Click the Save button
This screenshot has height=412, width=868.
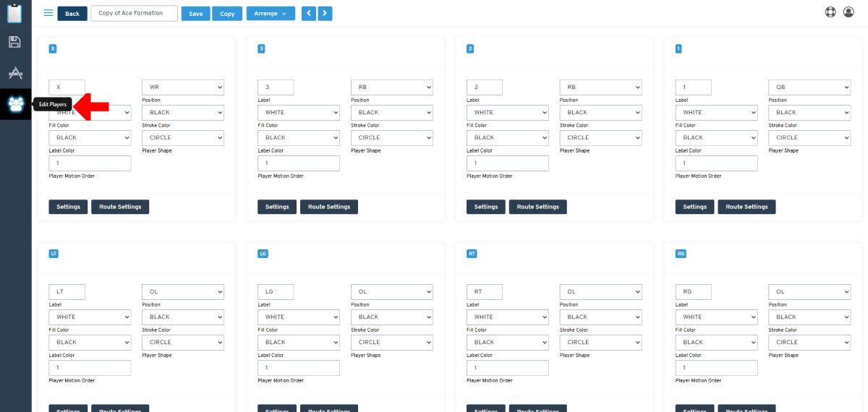[x=195, y=13]
